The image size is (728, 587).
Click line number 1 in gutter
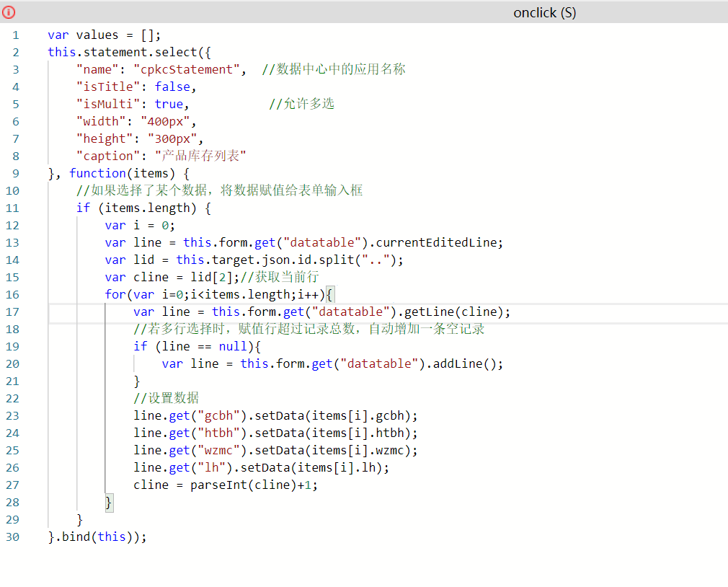pyautogui.click(x=16, y=35)
